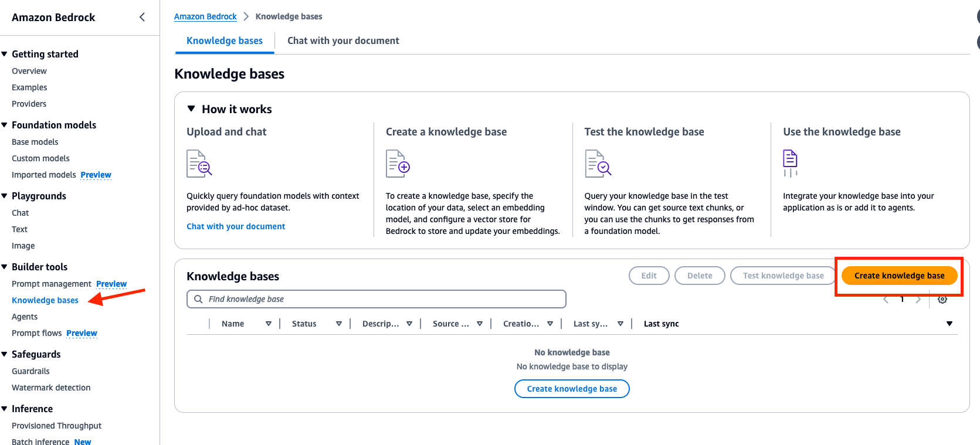Open Watermark detection in sidebar
Image resolution: width=980 pixels, height=445 pixels.
(x=51, y=388)
